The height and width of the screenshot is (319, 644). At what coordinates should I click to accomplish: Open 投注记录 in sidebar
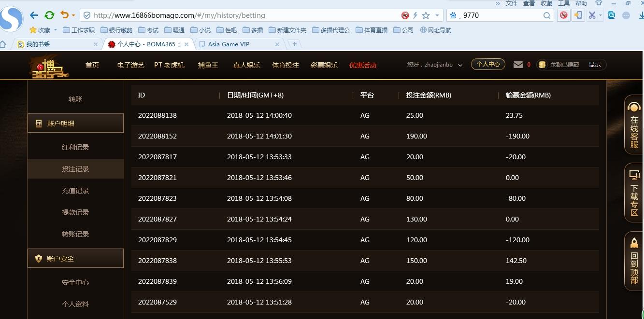[75, 169]
